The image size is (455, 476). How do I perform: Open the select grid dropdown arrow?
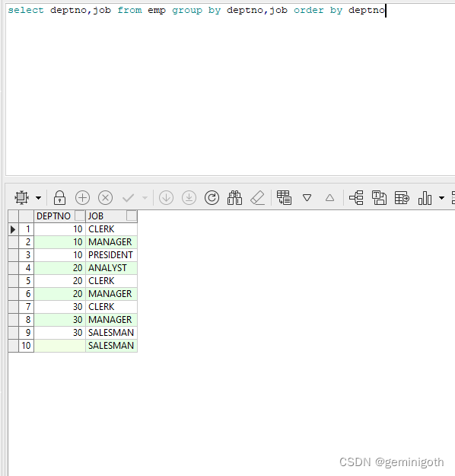pyautogui.click(x=38, y=198)
